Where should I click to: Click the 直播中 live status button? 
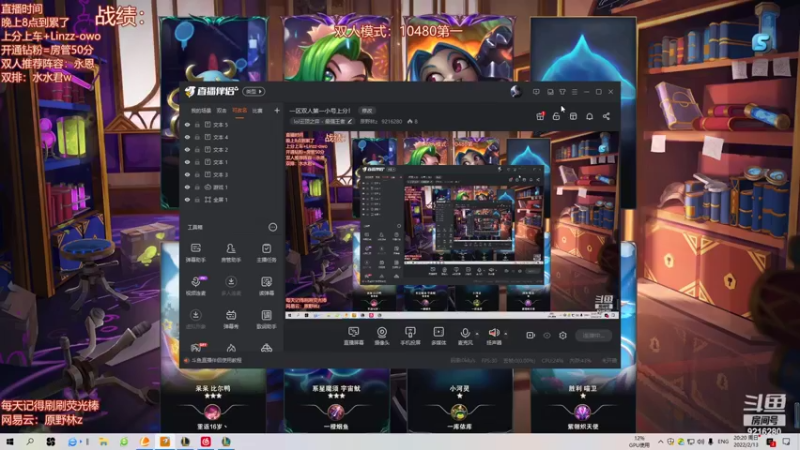coord(593,335)
